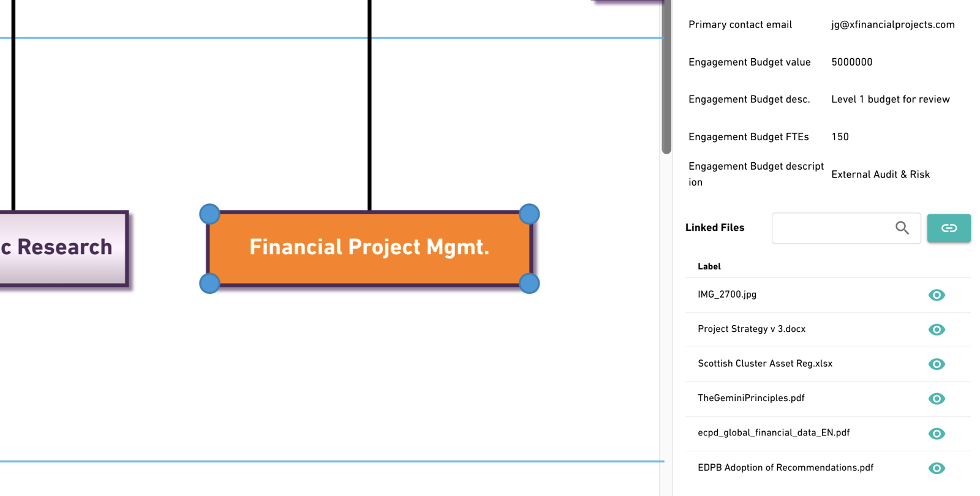View ecpd_global_financial_data_EN.pdf eye icon
This screenshot has width=980, height=496.
click(937, 434)
